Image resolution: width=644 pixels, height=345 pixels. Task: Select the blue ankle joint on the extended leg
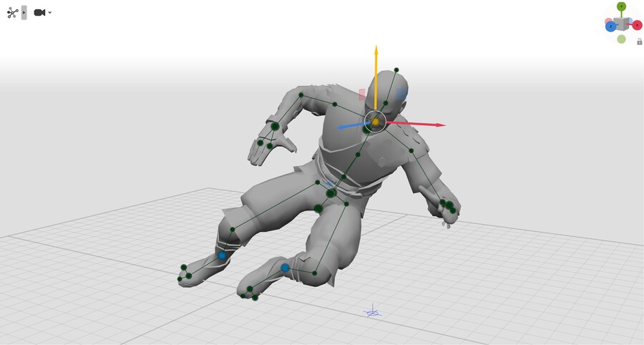tap(222, 255)
